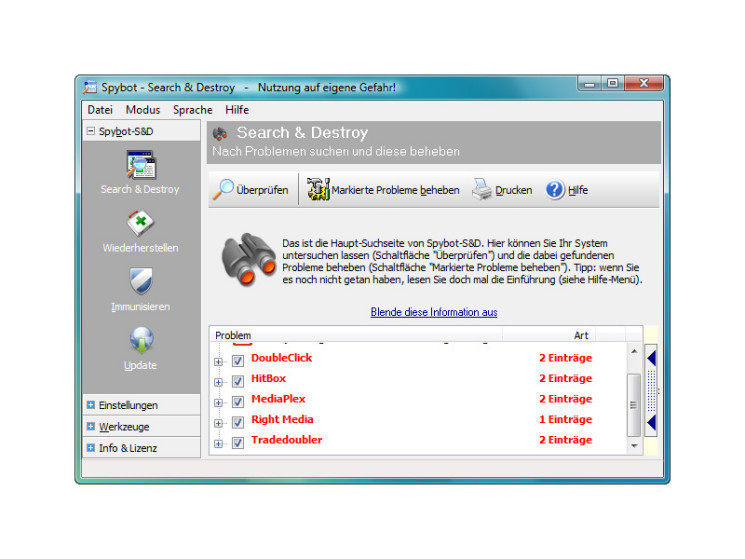
Task: Select the Right Media result name
Action: coord(282,419)
